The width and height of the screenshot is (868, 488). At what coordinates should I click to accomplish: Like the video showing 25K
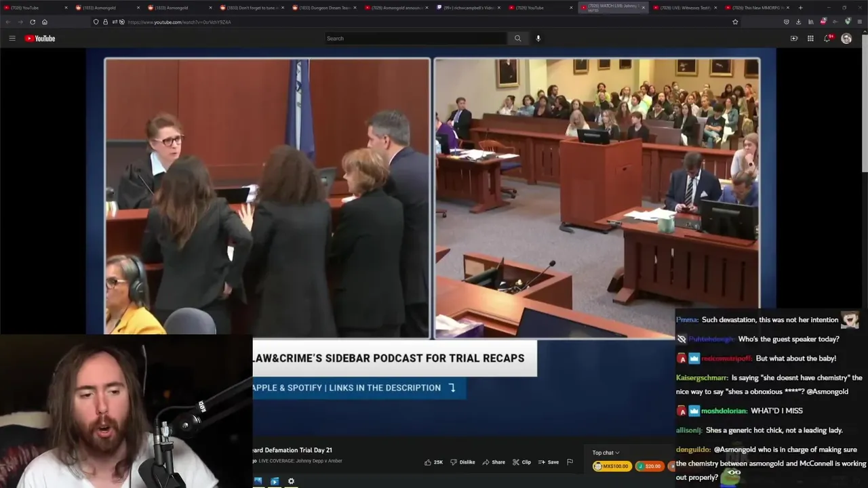(433, 462)
